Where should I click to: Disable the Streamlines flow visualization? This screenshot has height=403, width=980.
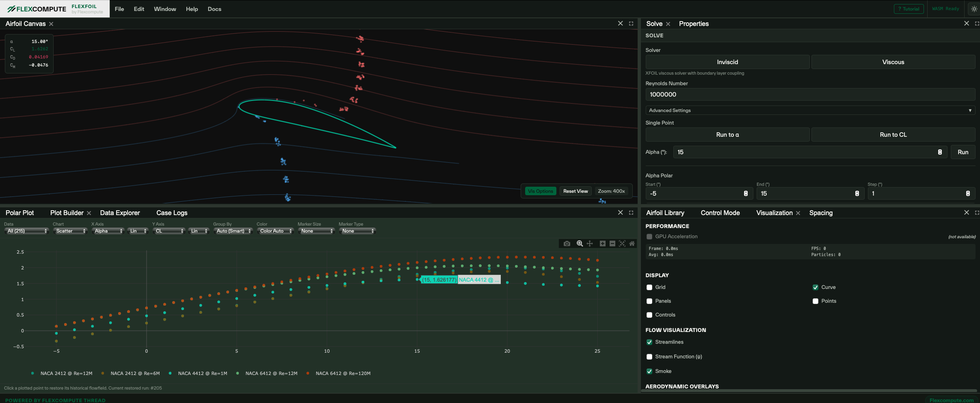(x=650, y=342)
